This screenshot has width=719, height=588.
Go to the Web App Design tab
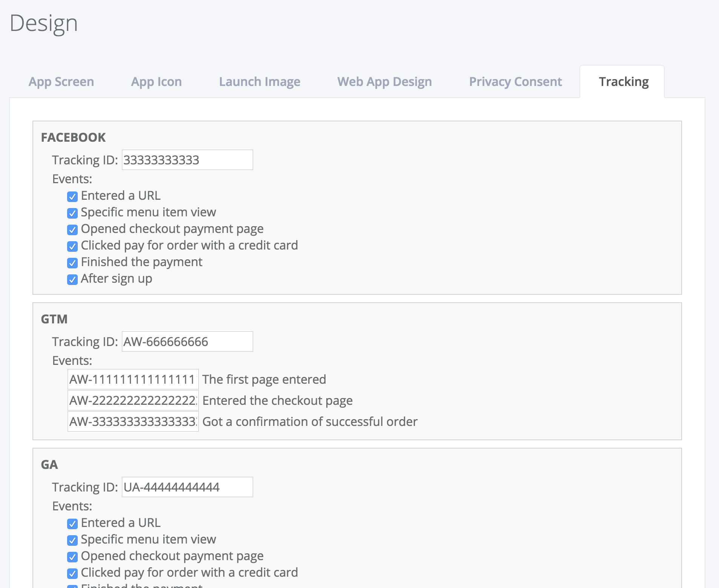tap(384, 81)
